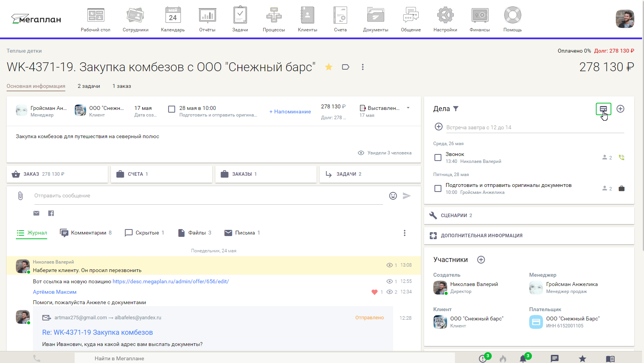Expand ЗАДАЧИ 2 panel
The height and width of the screenshot is (363, 644).
click(370, 174)
